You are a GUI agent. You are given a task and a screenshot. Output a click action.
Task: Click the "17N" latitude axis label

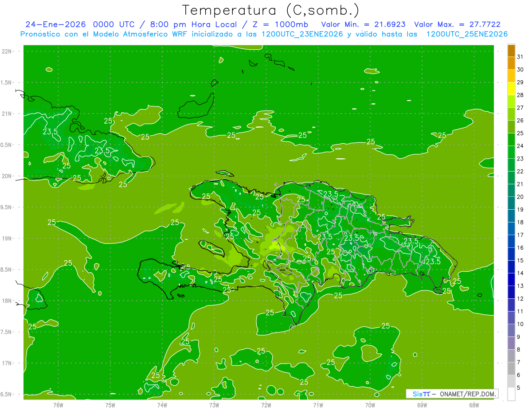tap(7, 363)
